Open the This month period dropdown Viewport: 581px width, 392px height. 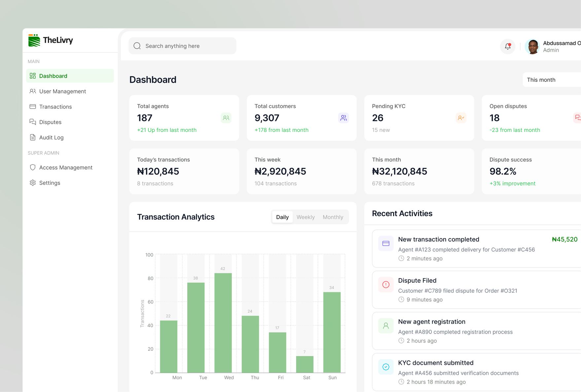pos(552,80)
